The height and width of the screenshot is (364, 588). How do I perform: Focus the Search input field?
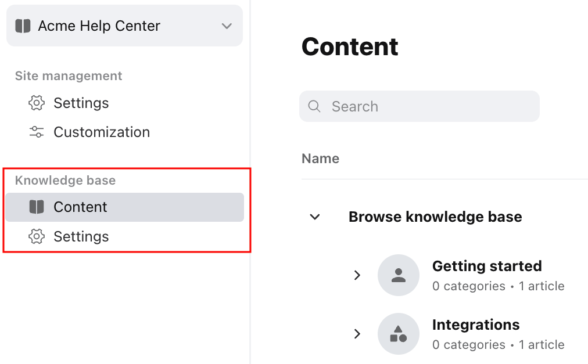pos(420,106)
